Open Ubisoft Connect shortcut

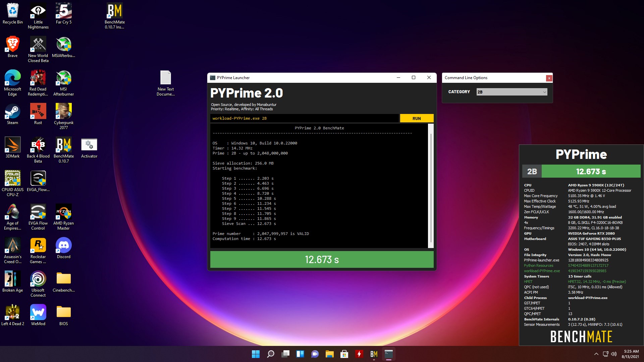click(38, 284)
